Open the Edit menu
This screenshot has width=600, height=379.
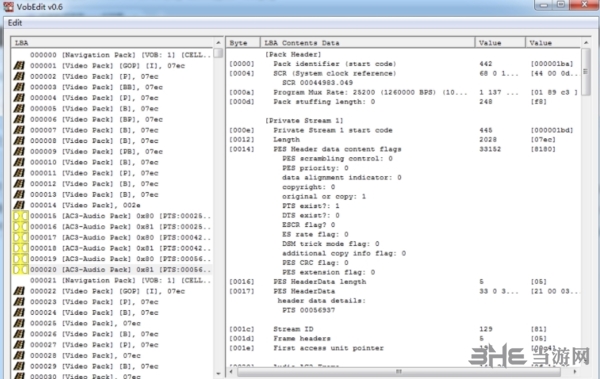pyautogui.click(x=15, y=23)
